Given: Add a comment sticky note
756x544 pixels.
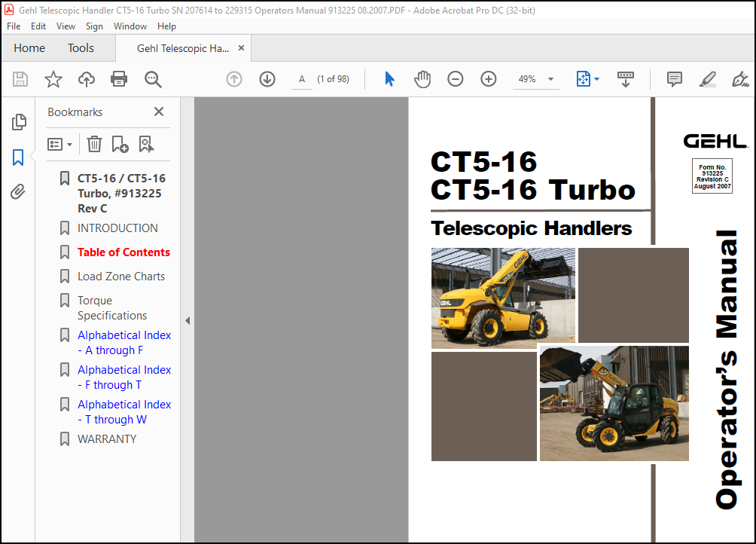Looking at the screenshot, I should (x=674, y=79).
